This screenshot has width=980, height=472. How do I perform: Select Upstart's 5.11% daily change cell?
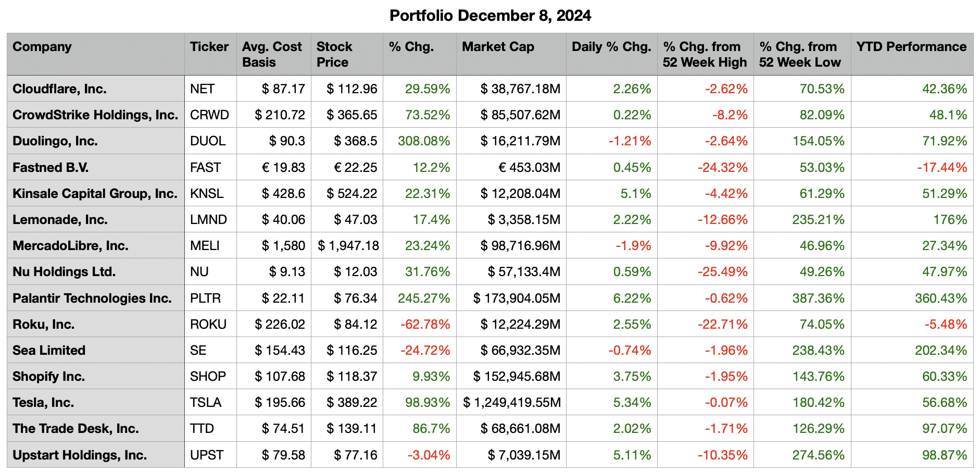632,455
